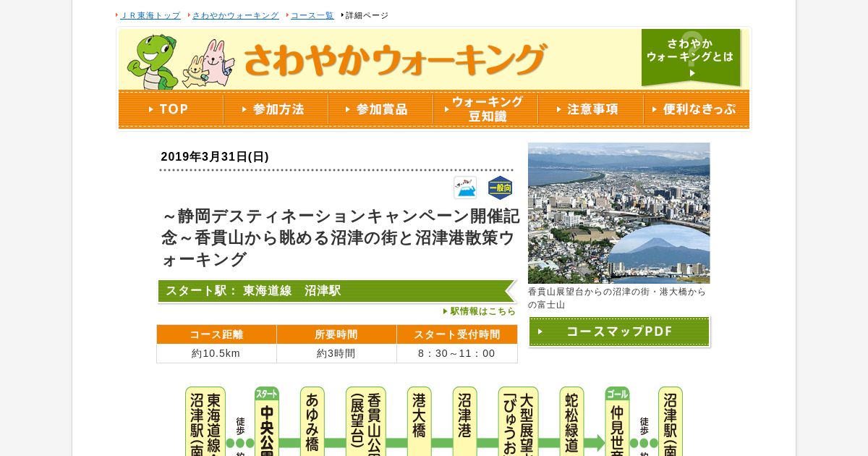Open the 注意事項 menu item
Viewport: 868px width, 456px height.
pos(590,109)
